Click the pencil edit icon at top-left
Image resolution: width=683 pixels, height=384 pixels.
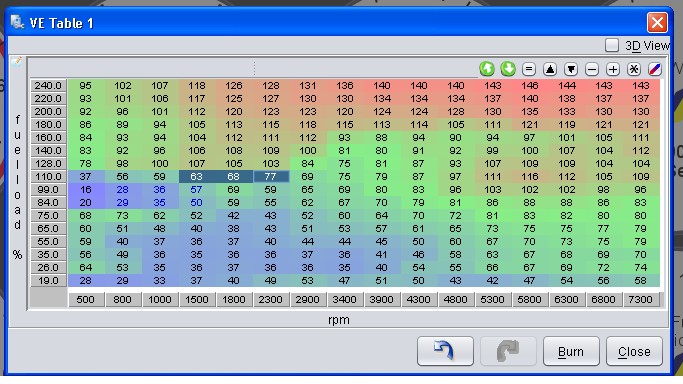[17, 61]
